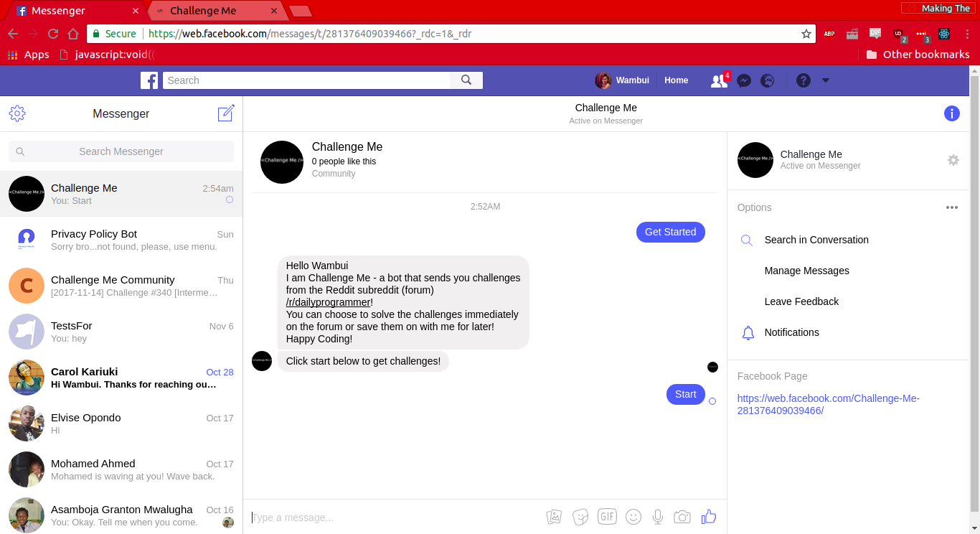Open Elvise Opondo conversation

(x=121, y=423)
